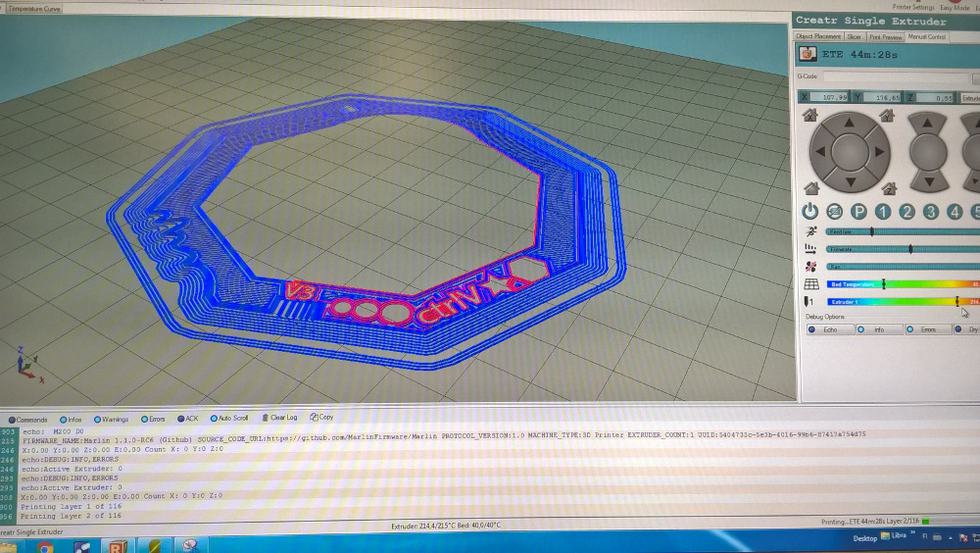Image resolution: width=980 pixels, height=553 pixels.
Task: Toggle Warnings log filter
Action: click(x=112, y=419)
